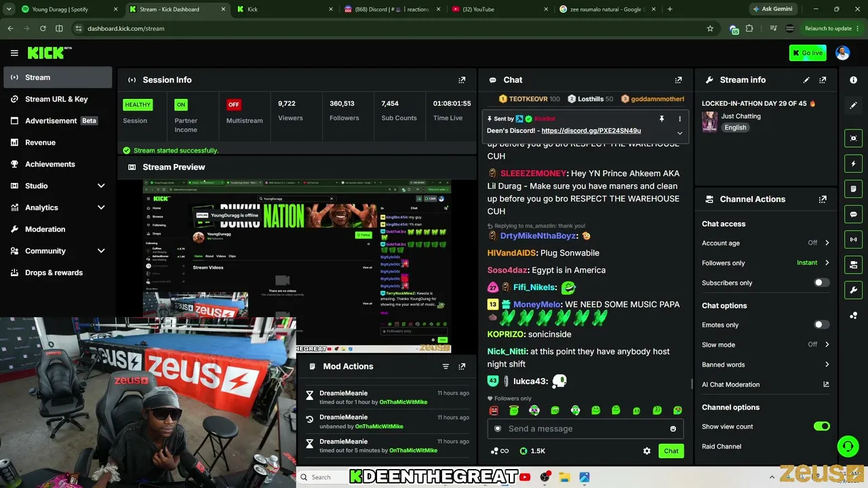
Task: Pop out the Mod Actions panel
Action: (462, 367)
